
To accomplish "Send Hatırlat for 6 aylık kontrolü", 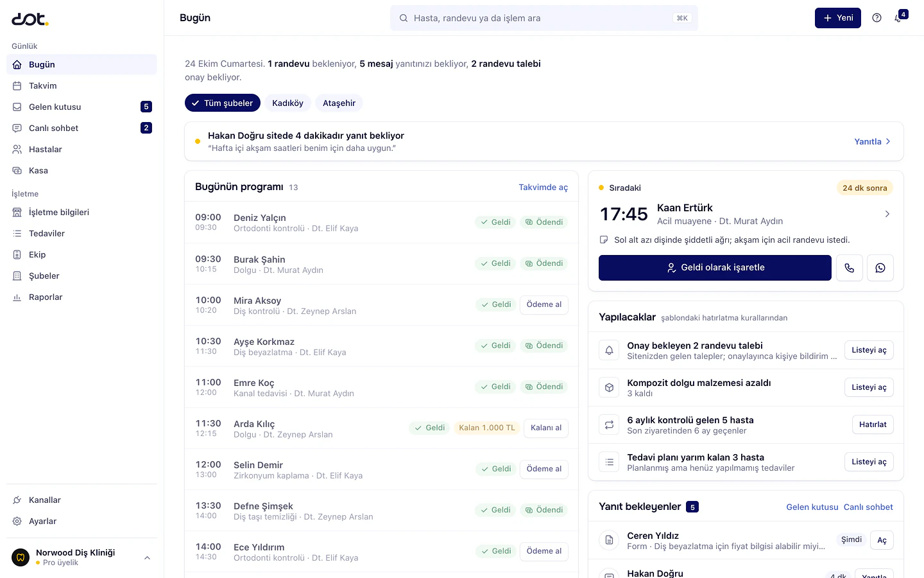I will tap(873, 425).
